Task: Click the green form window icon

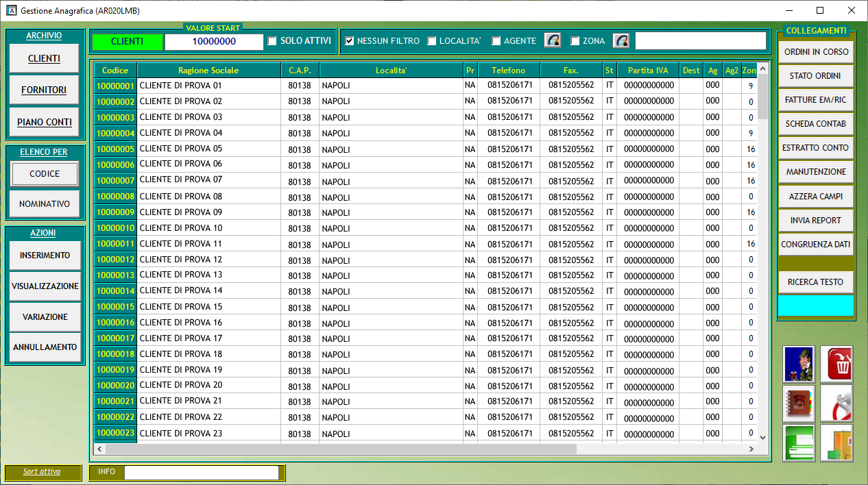Action: point(799,443)
